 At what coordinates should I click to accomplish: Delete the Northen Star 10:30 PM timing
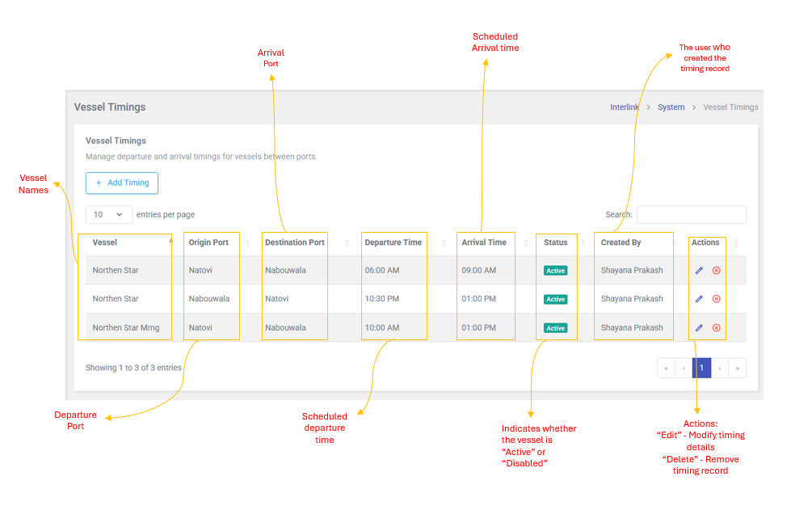point(716,299)
